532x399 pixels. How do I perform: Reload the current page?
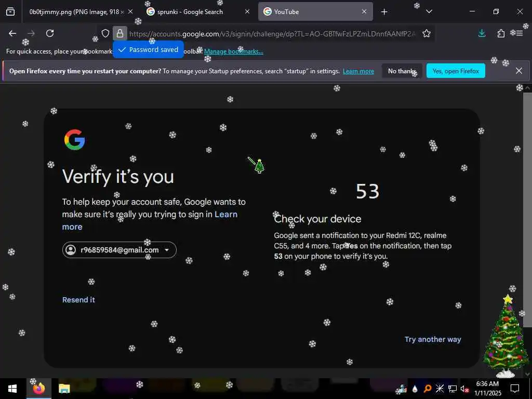click(x=50, y=33)
